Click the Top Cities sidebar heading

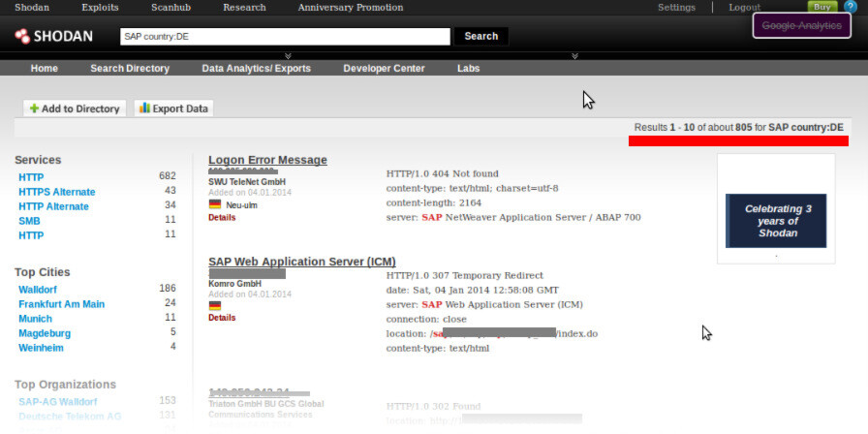(x=42, y=272)
